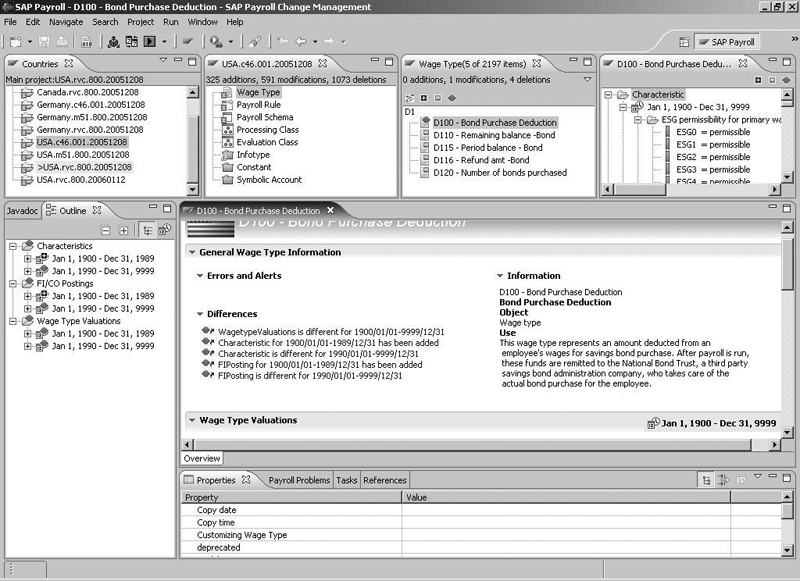Click the Run play toolbar icon

(x=149, y=41)
